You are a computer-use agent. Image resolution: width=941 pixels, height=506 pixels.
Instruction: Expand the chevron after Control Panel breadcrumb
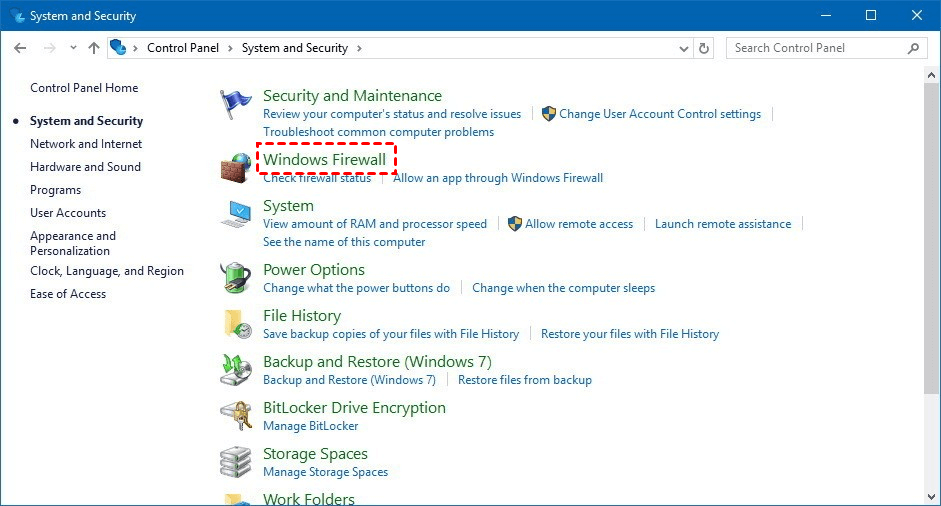[230, 48]
